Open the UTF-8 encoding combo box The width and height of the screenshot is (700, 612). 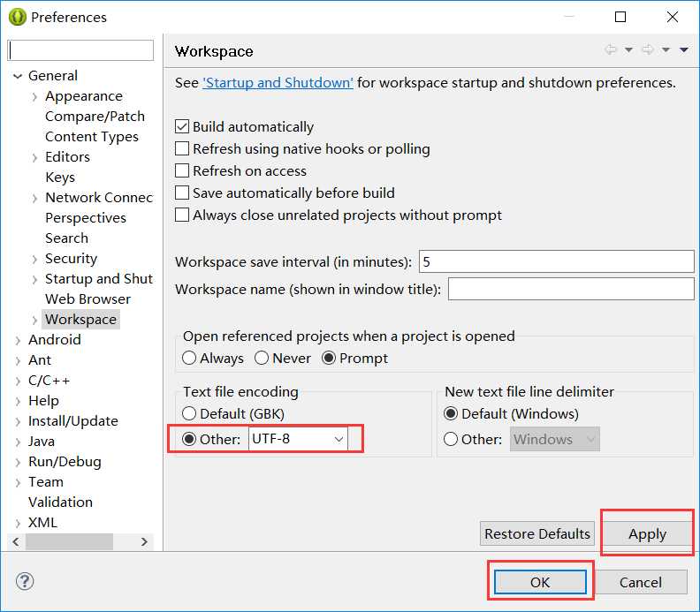tap(298, 439)
